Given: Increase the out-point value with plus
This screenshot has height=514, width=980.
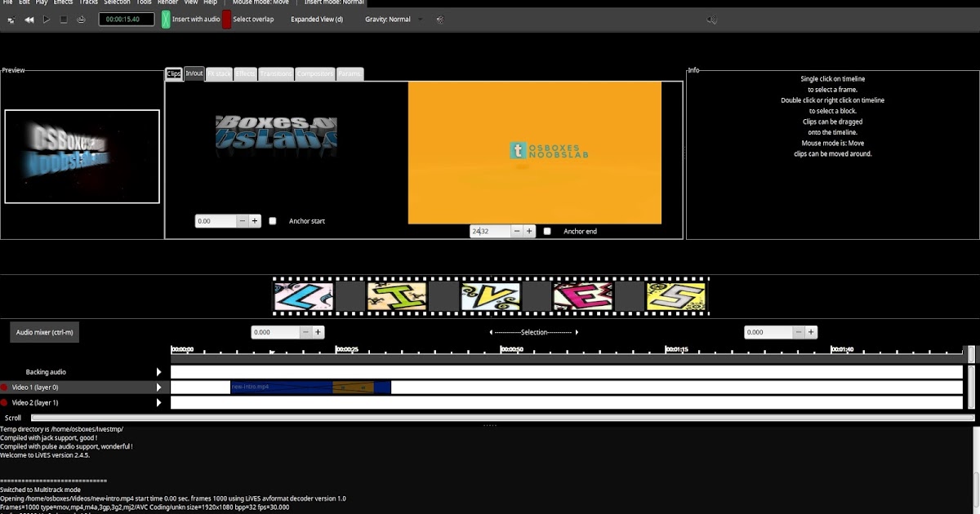Looking at the screenshot, I should pos(529,232).
